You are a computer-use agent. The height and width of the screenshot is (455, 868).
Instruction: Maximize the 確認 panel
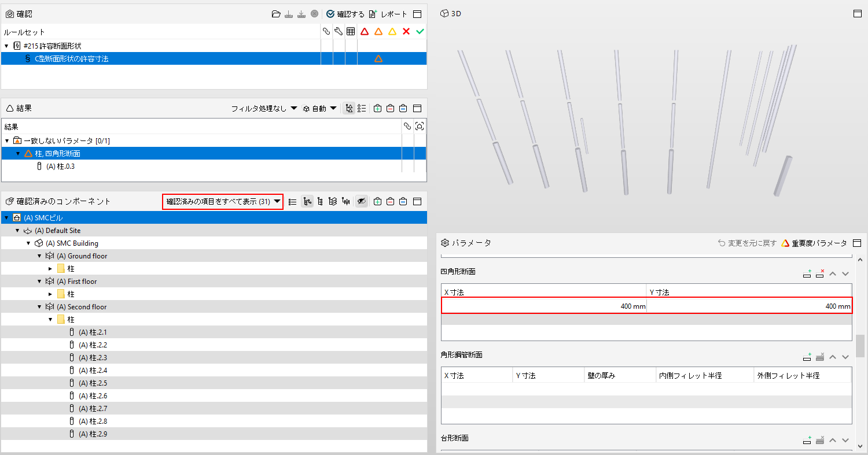pyautogui.click(x=417, y=14)
